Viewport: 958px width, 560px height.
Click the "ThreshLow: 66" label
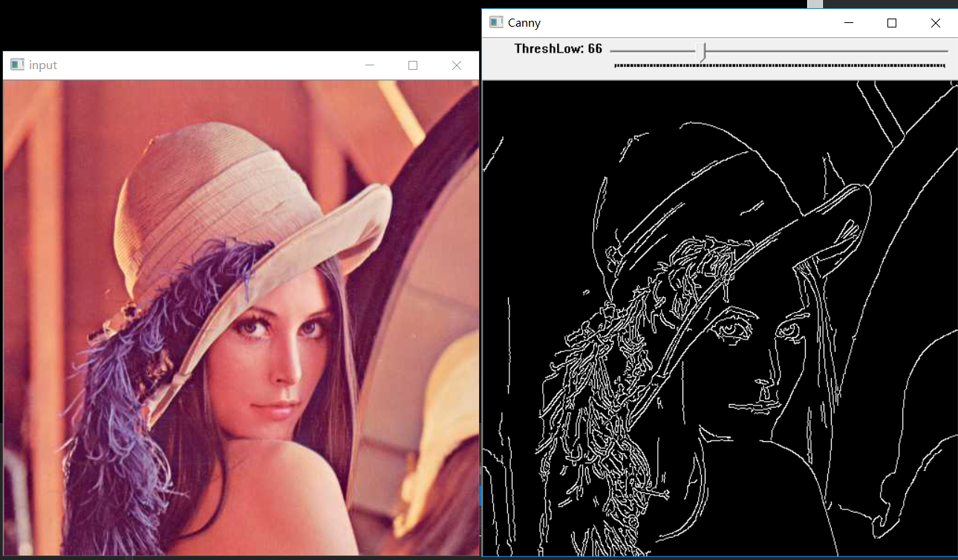pyautogui.click(x=558, y=49)
